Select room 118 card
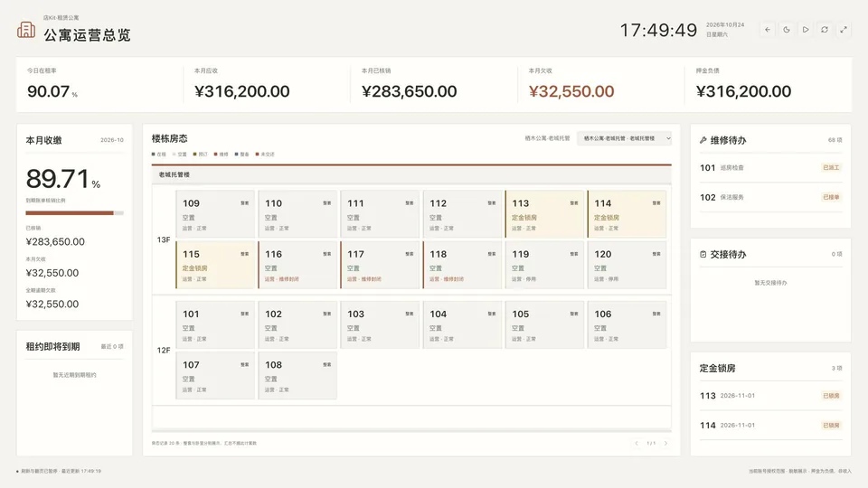 [x=462, y=265]
